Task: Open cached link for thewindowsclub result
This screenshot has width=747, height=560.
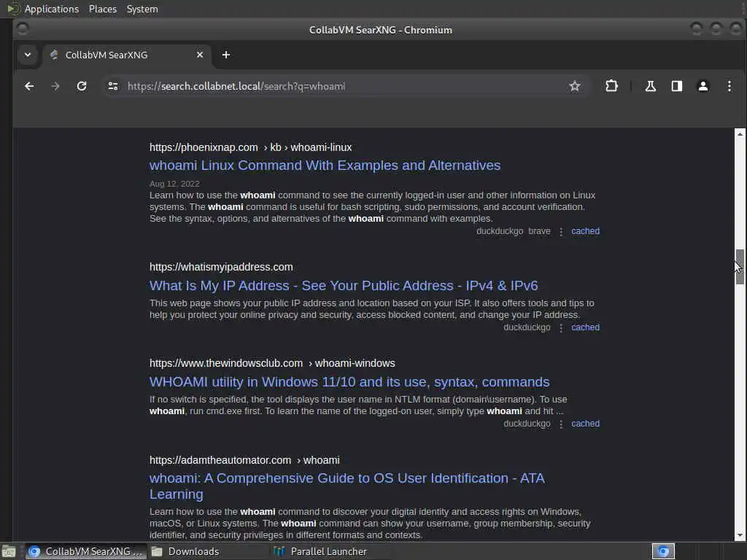Action: point(586,424)
